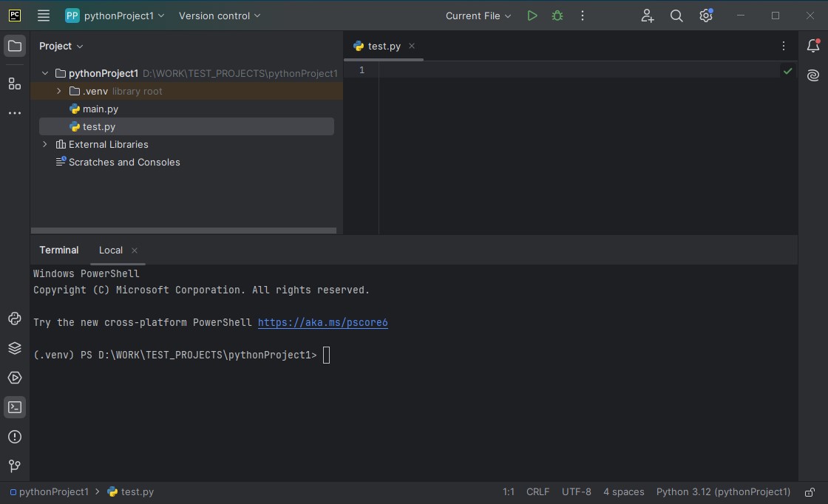Viewport: 828px width, 504px height.
Task: Select the Local terminal tab
Action: pyautogui.click(x=111, y=250)
